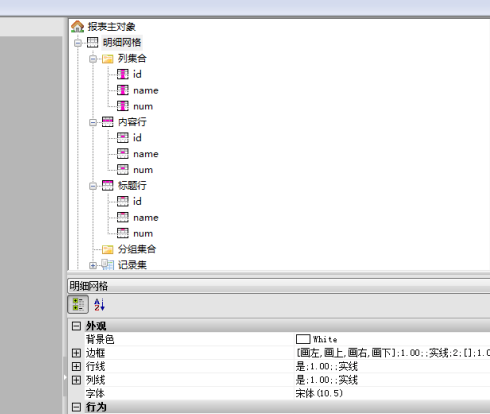The height and width of the screenshot is (414, 490).
Task: Expand the 记录集 node
Action: click(x=93, y=265)
